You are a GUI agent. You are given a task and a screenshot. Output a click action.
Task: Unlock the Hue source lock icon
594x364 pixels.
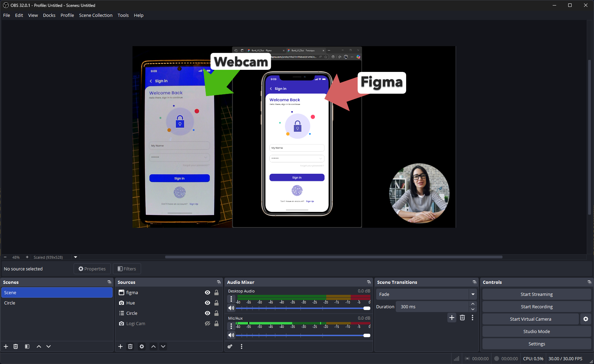(x=216, y=303)
